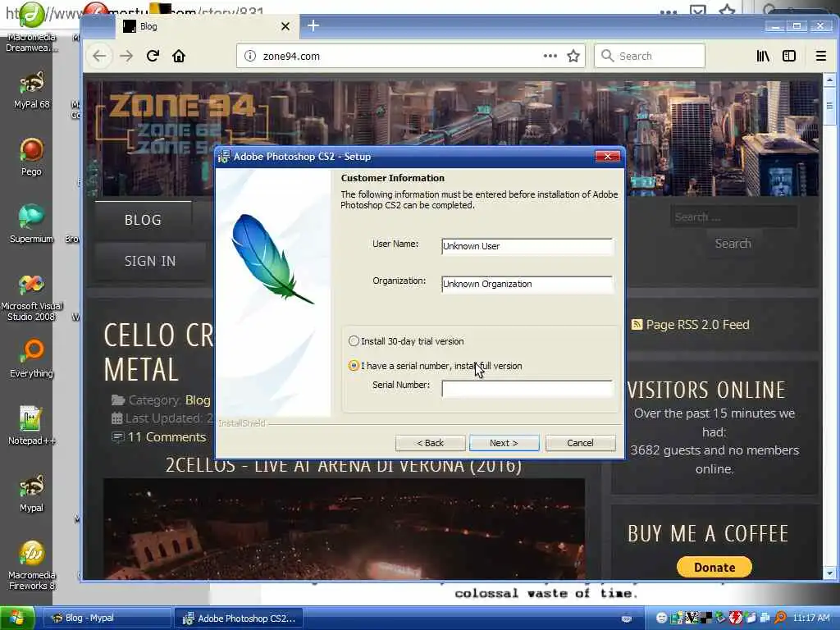
Task: Open the Mypal desktop icon
Action: coord(32,493)
